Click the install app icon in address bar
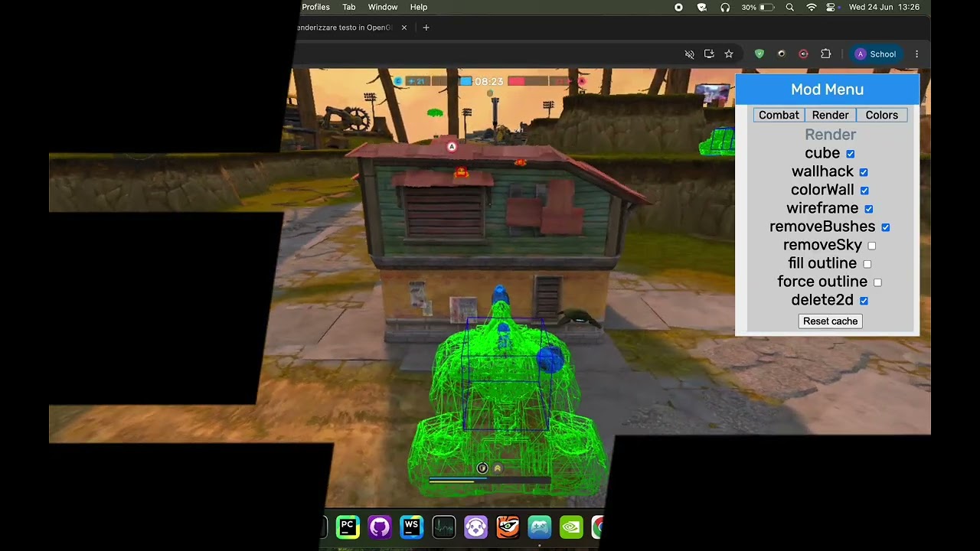The height and width of the screenshot is (551, 980). tap(709, 54)
